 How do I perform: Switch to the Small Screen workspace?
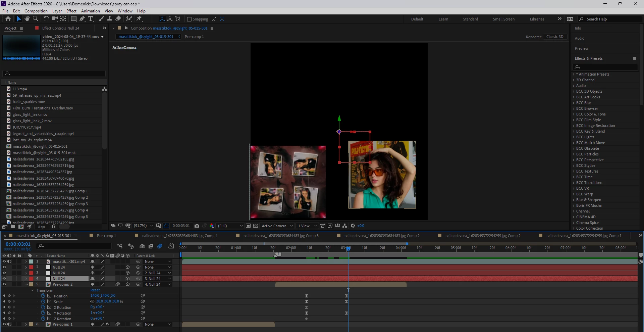(x=503, y=19)
